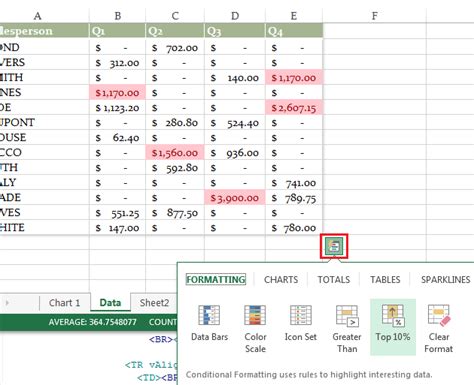Select cell with $ 140.00

click(235, 78)
